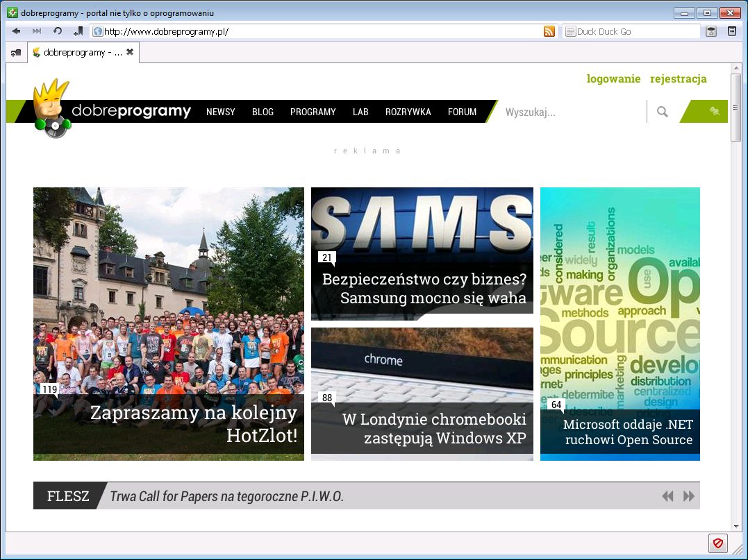This screenshot has height=560, width=748.
Task: Open the orange RSS feed icon
Action: (x=549, y=31)
